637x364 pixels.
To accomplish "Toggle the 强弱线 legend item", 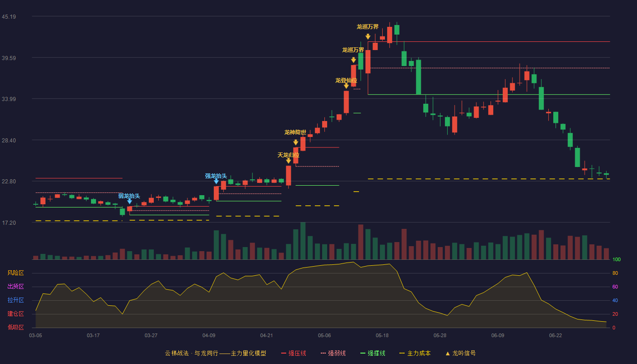I will pyautogui.click(x=333, y=353).
